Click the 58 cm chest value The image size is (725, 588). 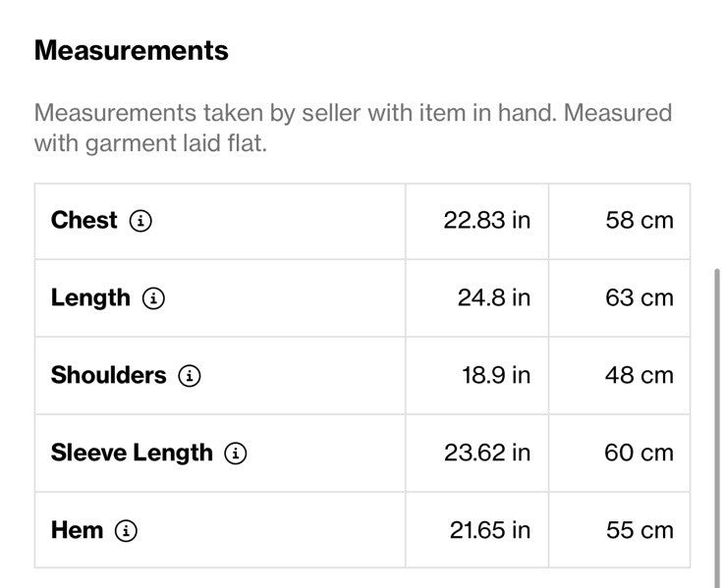640,220
